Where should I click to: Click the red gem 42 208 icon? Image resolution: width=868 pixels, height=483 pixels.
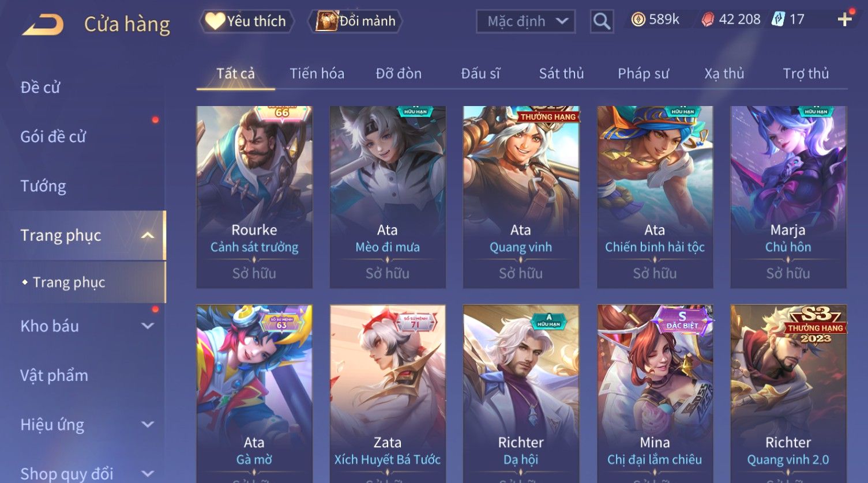(708, 20)
